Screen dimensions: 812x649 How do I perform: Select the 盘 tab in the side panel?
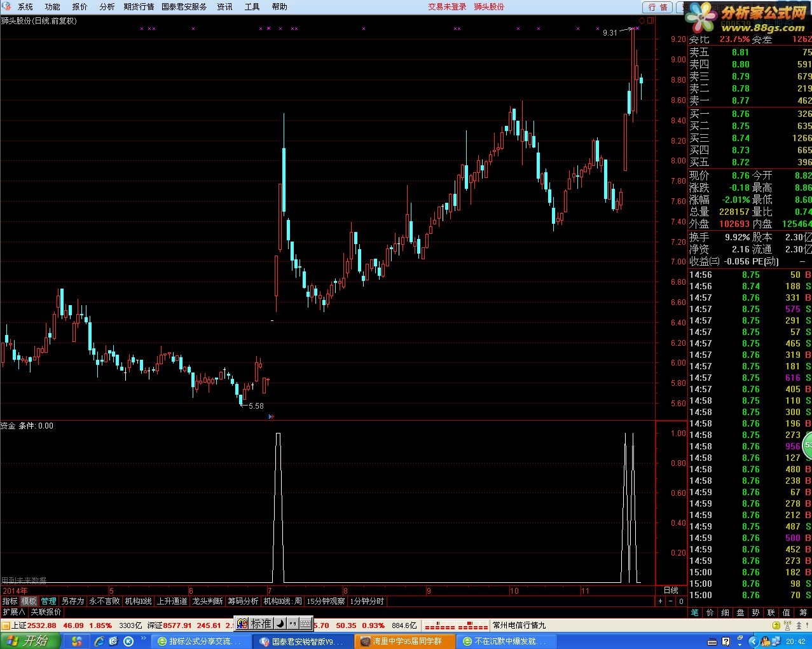[x=740, y=612]
